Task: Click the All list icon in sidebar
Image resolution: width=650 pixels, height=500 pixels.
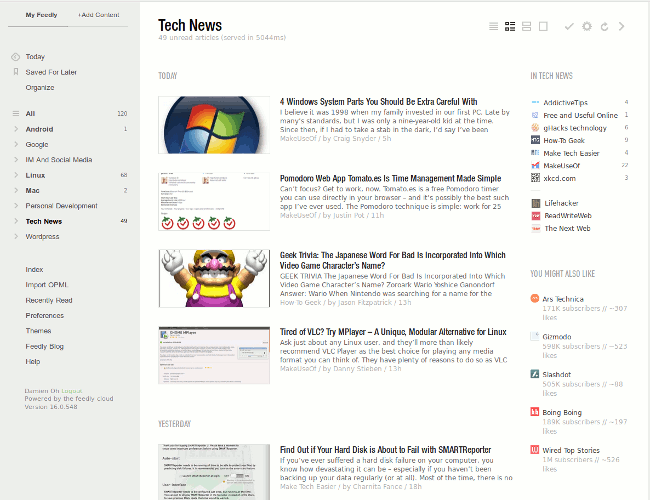Action: 16,114
